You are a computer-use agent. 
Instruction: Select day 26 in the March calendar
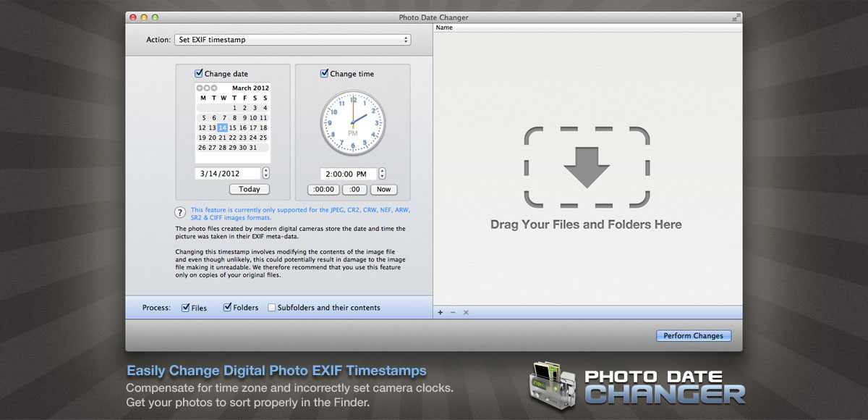click(203, 148)
